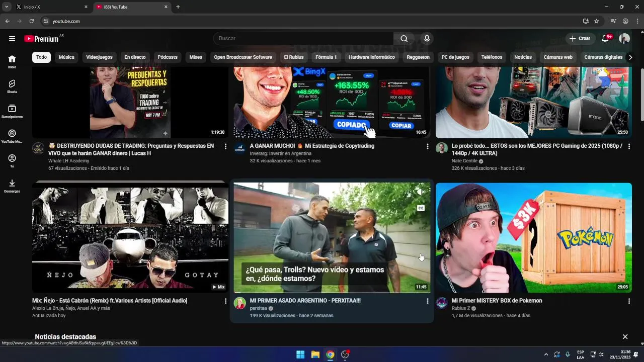The width and height of the screenshot is (644, 362).
Task: Open Whale LH Academy channel avatar
Action: tap(38, 148)
